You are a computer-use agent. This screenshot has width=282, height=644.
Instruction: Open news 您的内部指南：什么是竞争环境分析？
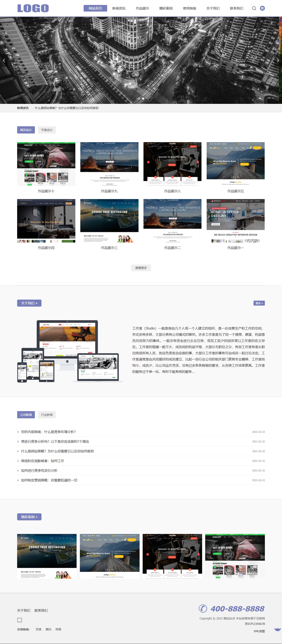coord(48,432)
